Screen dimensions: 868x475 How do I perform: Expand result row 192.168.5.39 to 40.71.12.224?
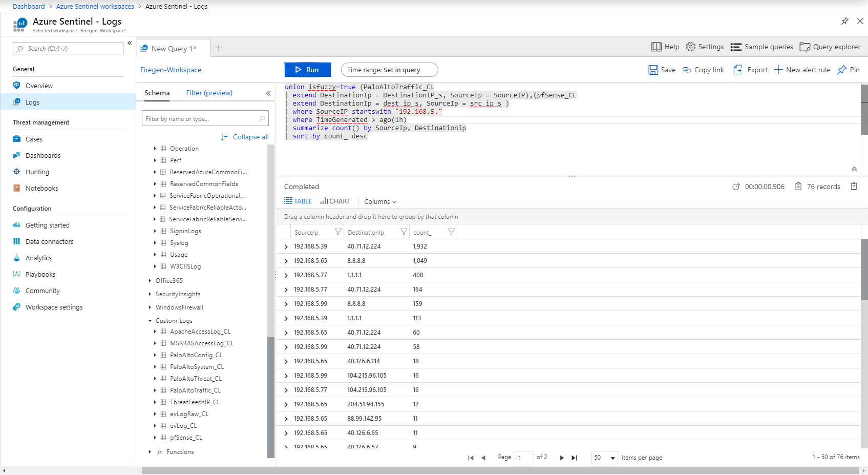(x=286, y=246)
